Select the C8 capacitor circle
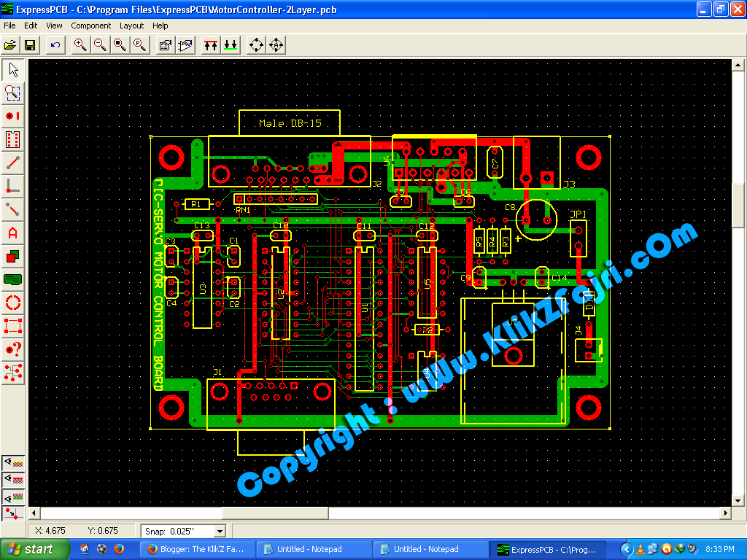The width and height of the screenshot is (747, 560). [536, 219]
